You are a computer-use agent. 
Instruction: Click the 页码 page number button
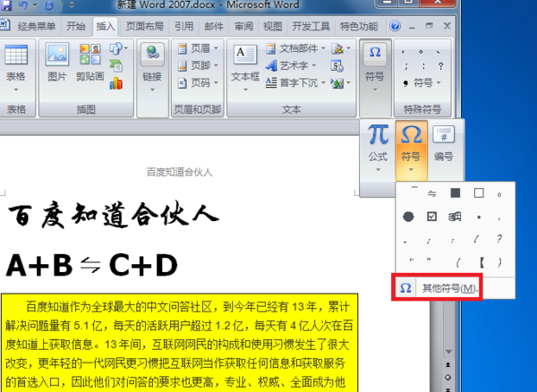(x=198, y=82)
